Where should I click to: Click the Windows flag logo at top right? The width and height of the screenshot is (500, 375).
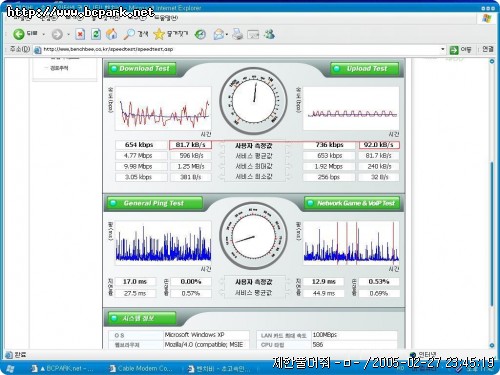487,18
